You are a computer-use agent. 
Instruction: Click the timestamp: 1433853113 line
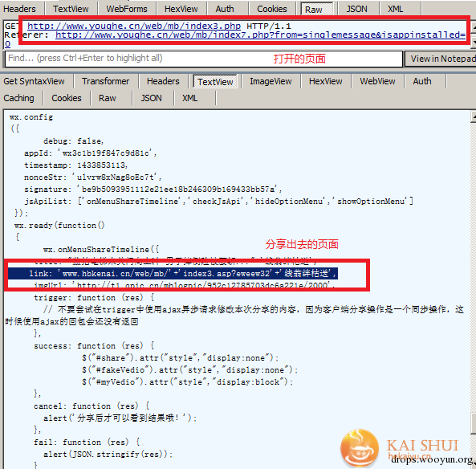76,165
